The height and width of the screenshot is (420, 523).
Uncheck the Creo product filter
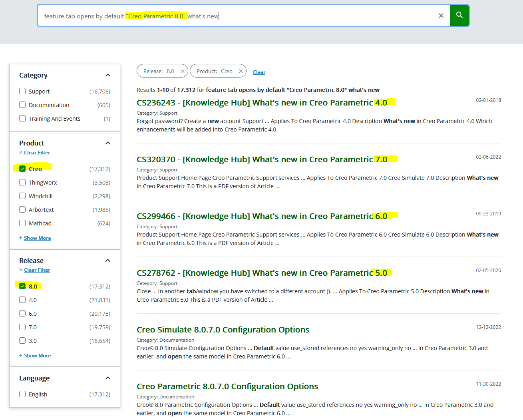pyautogui.click(x=22, y=168)
